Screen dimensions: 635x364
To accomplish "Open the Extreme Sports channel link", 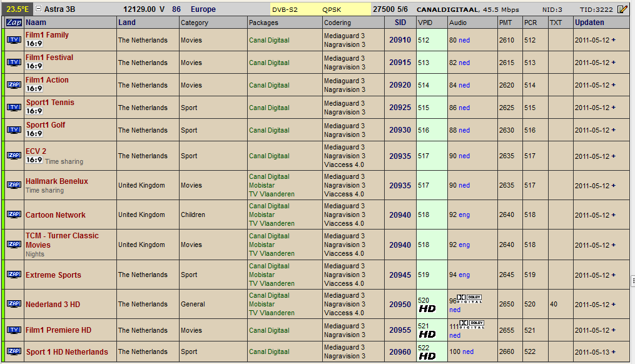I will pos(53,275).
